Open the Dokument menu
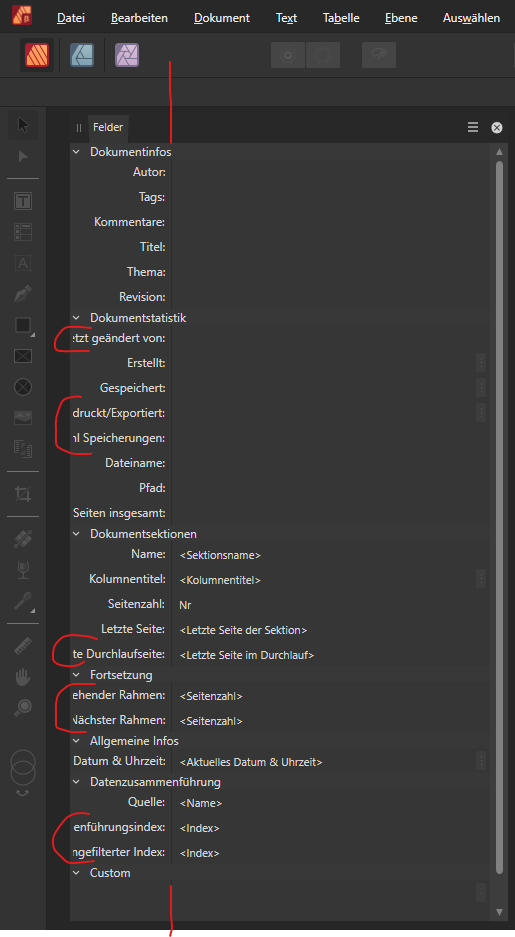 (x=222, y=18)
